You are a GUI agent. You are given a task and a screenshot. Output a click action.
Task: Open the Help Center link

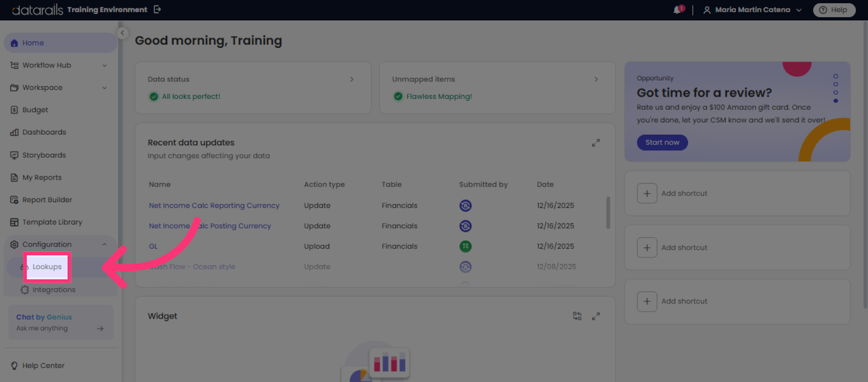(x=43, y=366)
